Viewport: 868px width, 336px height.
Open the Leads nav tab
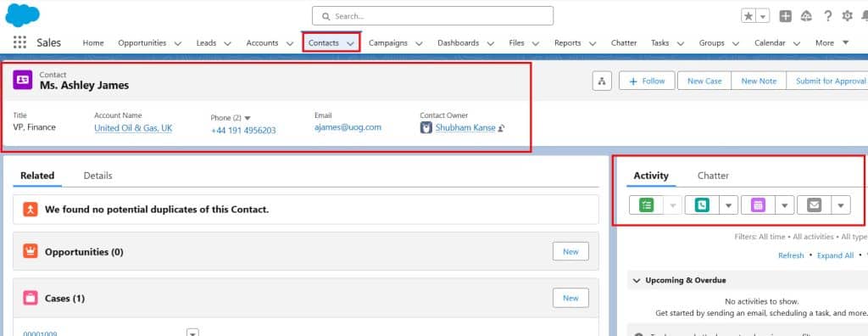point(206,42)
